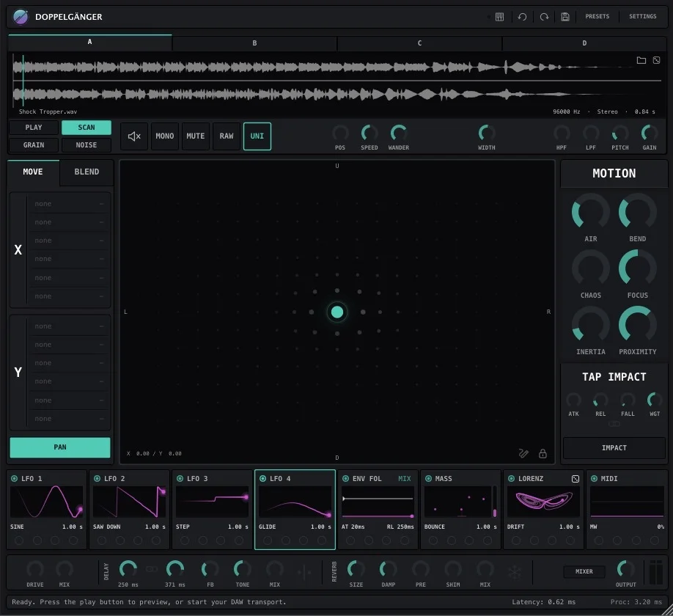The width and height of the screenshot is (673, 616).
Task: Click the reverb freeze snowflake icon
Action: 515,572
